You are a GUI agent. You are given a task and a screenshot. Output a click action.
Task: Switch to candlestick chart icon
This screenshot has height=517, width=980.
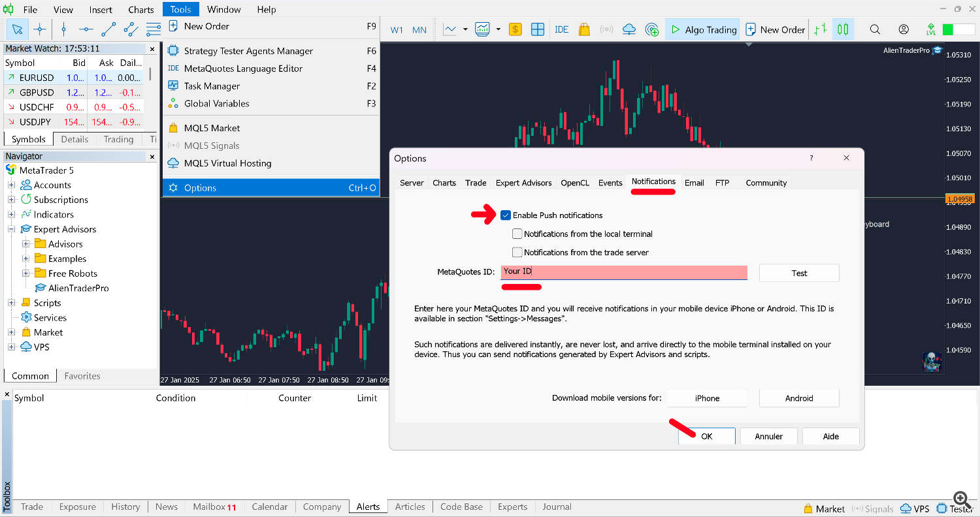point(843,29)
